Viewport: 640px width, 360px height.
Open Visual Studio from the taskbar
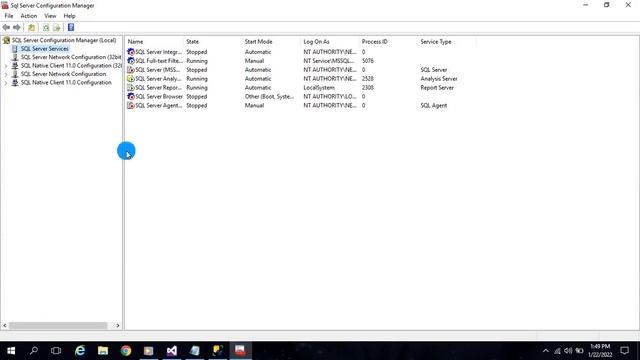point(172,351)
